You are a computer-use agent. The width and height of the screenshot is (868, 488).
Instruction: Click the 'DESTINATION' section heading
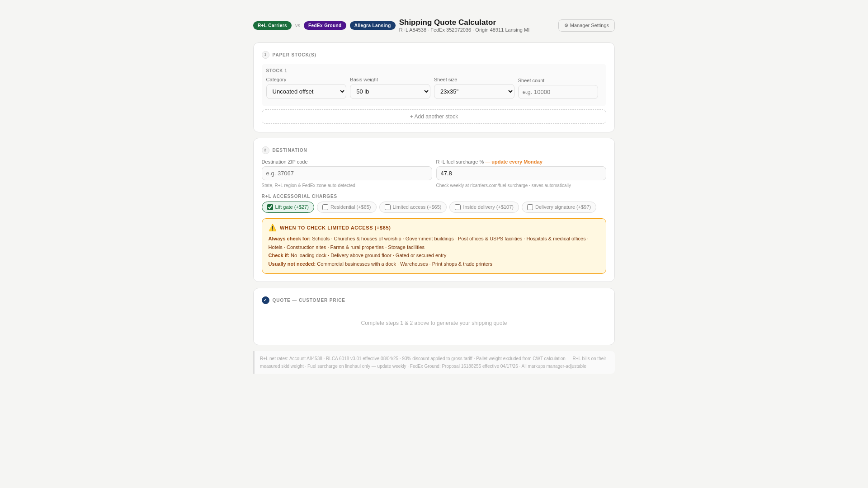click(290, 150)
